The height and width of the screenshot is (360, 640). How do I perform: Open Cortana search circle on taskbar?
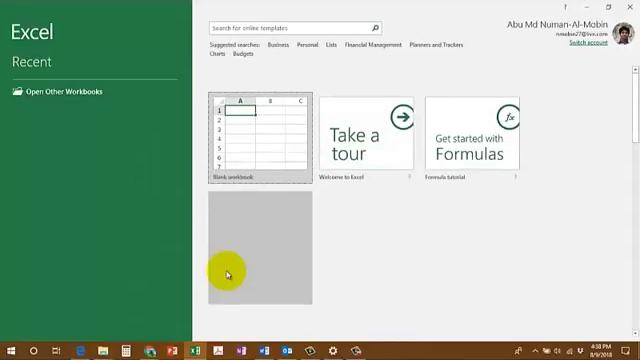(x=33, y=351)
